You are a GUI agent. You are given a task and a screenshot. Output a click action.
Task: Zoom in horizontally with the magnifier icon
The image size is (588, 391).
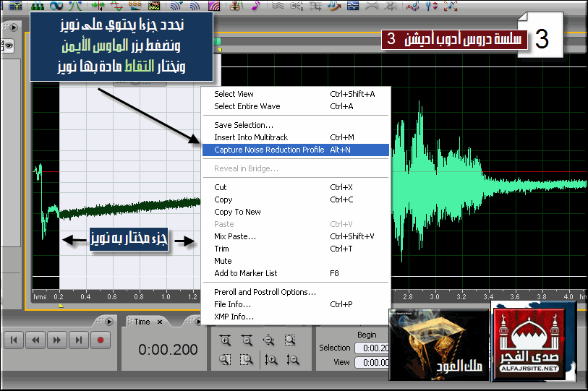coord(226,340)
